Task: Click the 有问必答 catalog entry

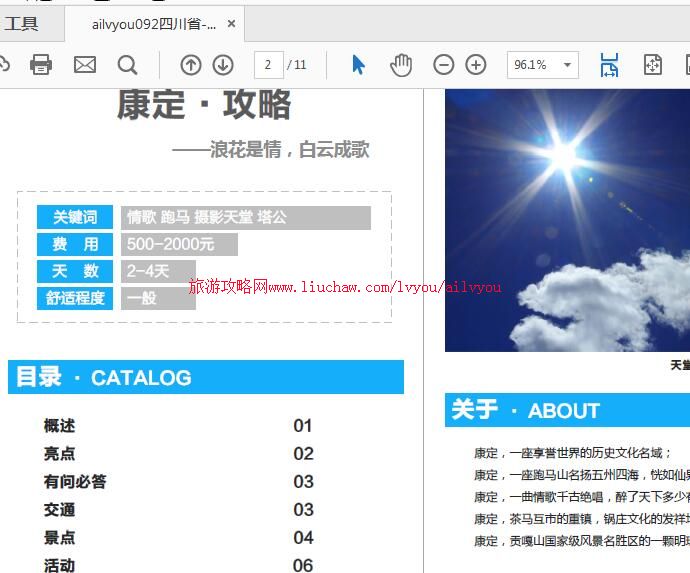Action: pos(75,482)
